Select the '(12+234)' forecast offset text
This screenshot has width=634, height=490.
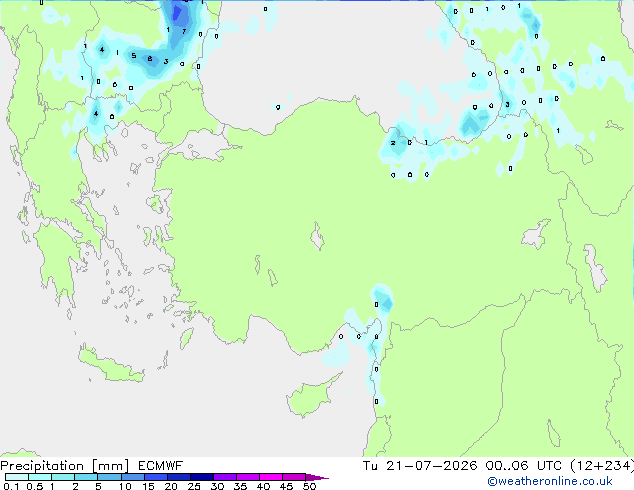tap(602, 466)
